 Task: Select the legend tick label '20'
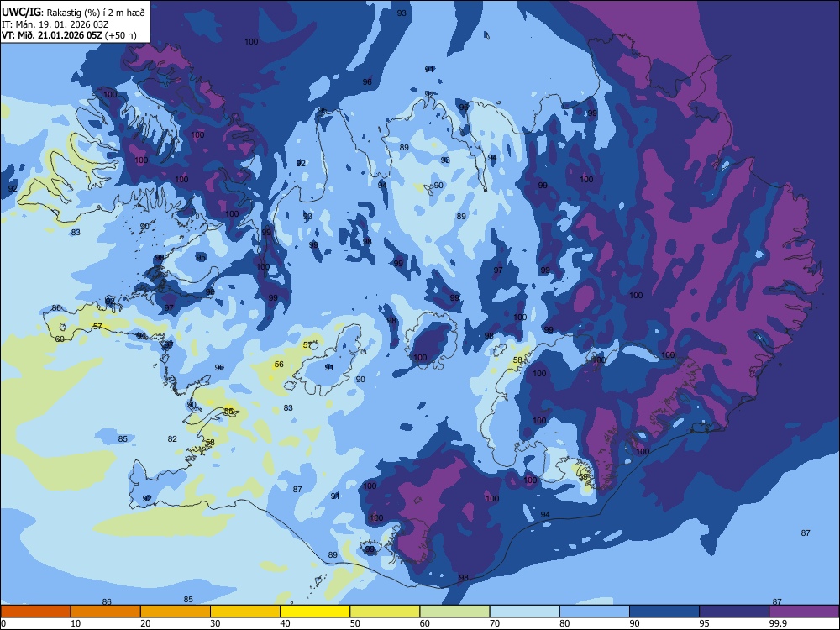pyautogui.click(x=145, y=623)
